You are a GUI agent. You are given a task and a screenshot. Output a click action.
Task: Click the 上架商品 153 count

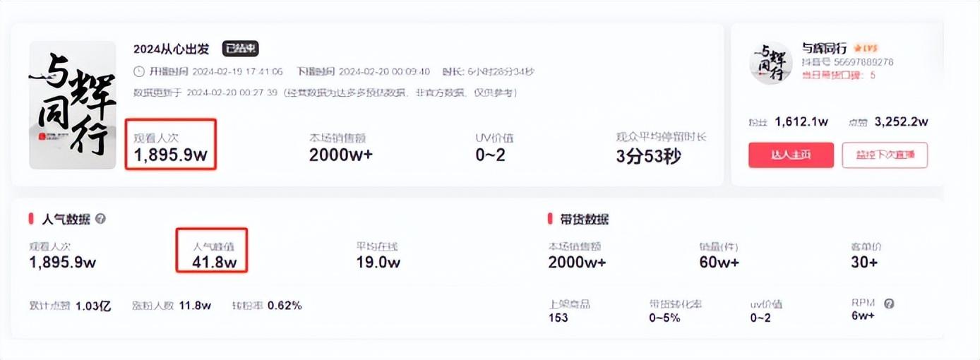click(x=558, y=318)
